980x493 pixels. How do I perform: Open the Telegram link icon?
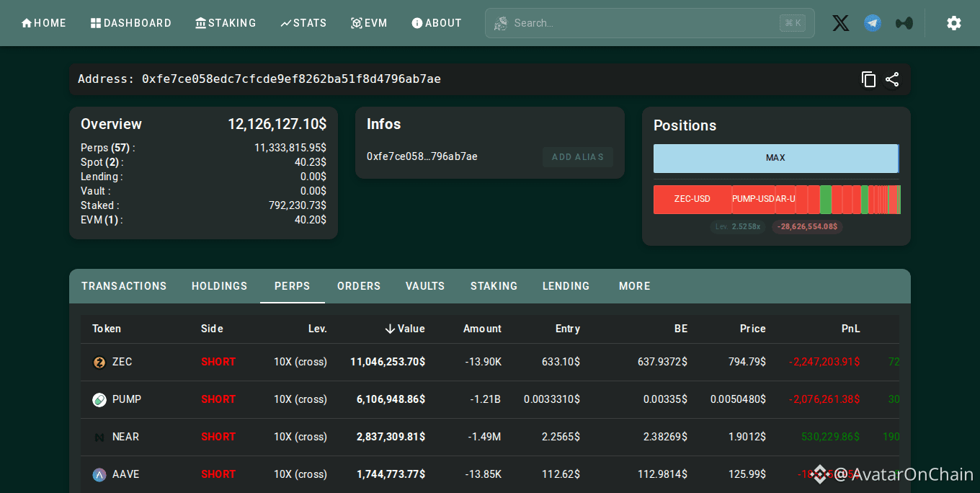point(873,23)
